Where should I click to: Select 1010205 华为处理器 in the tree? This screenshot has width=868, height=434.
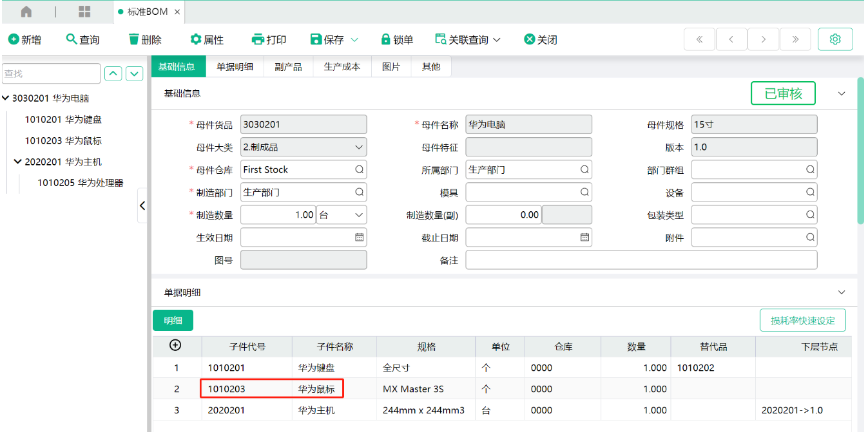coord(81,183)
